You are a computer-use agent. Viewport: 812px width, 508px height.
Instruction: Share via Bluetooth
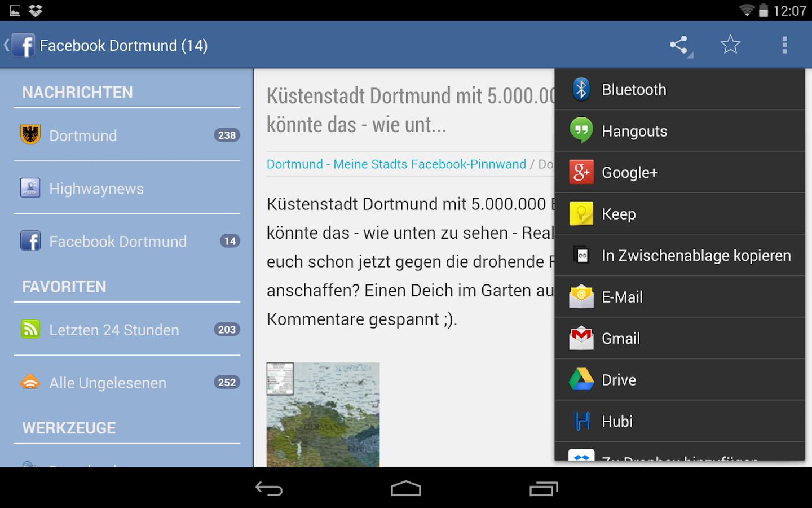click(x=680, y=89)
